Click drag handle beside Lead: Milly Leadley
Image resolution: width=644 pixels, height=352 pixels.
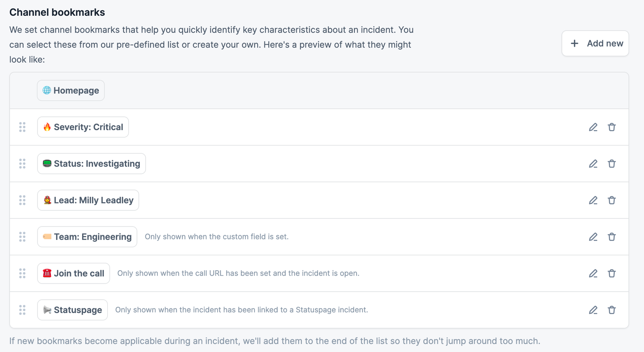pos(22,200)
